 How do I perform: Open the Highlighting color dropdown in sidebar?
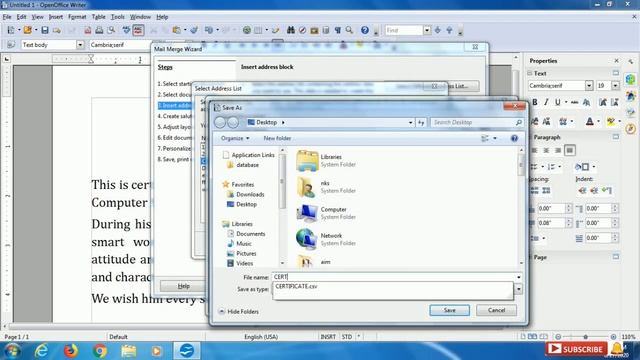[619, 122]
